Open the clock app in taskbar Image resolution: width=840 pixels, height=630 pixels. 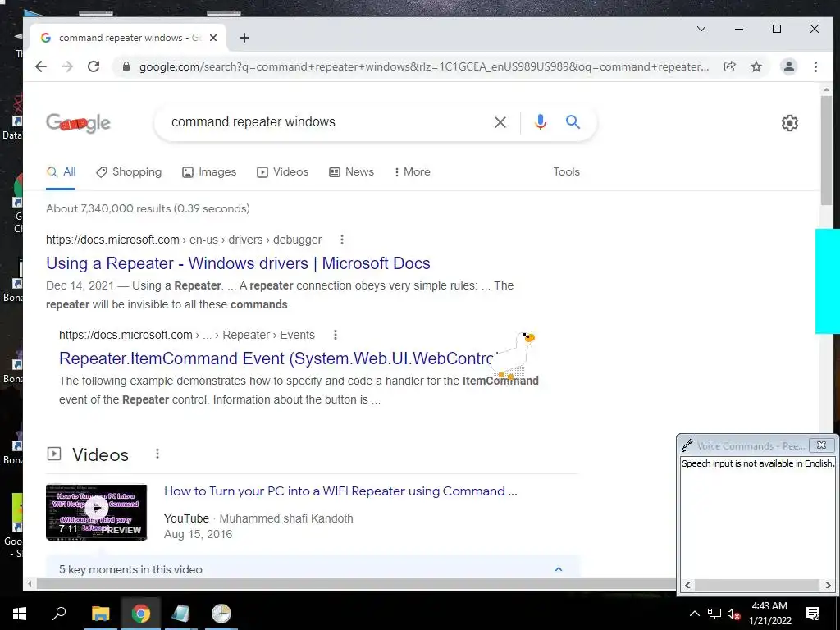(x=221, y=614)
